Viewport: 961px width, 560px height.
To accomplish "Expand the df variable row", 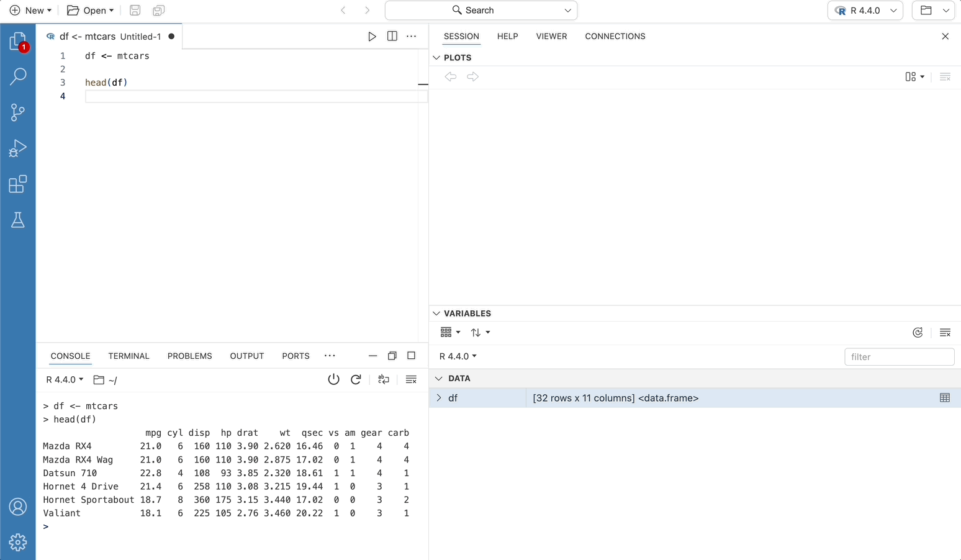I will tap(440, 398).
